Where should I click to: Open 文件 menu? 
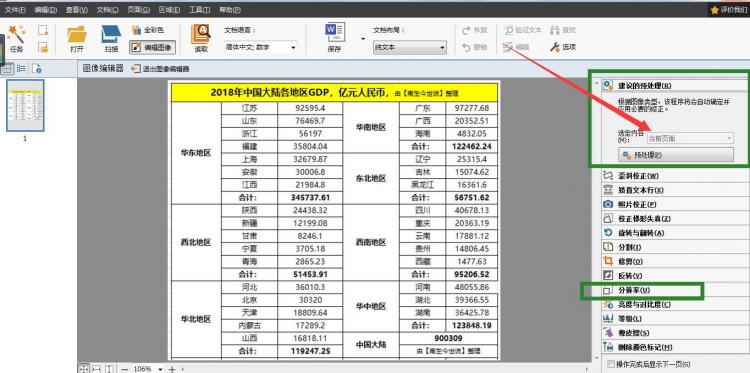point(15,10)
